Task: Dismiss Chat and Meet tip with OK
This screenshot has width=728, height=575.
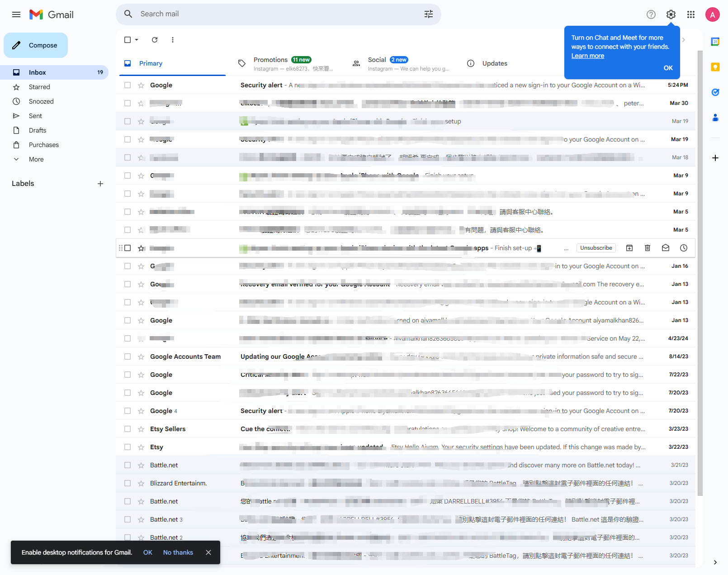Action: (x=668, y=68)
